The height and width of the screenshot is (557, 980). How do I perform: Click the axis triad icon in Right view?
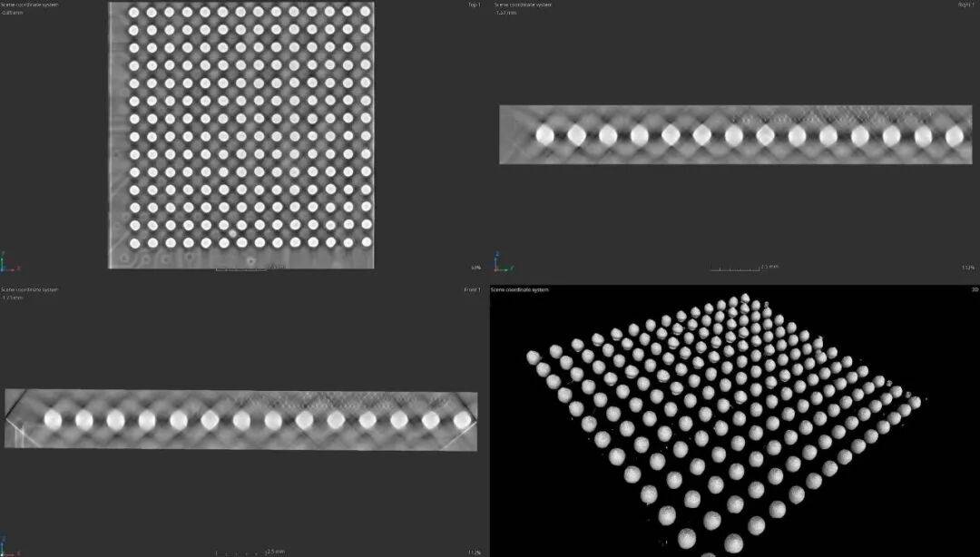coord(502,264)
